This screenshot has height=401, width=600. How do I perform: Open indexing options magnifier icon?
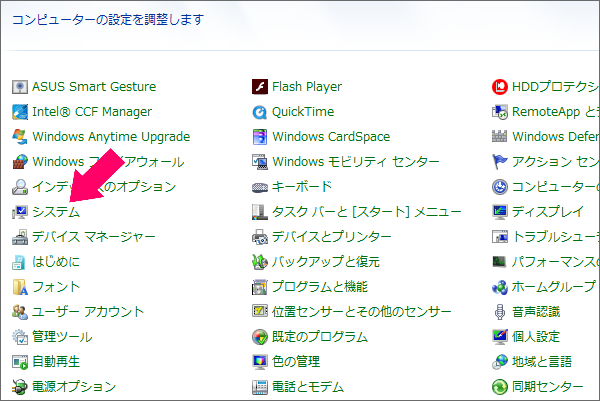(20, 187)
